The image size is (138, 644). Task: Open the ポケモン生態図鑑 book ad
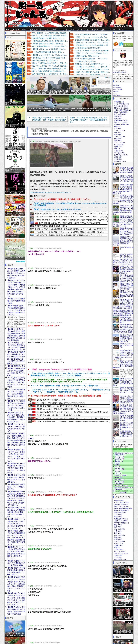pos(15,228)
